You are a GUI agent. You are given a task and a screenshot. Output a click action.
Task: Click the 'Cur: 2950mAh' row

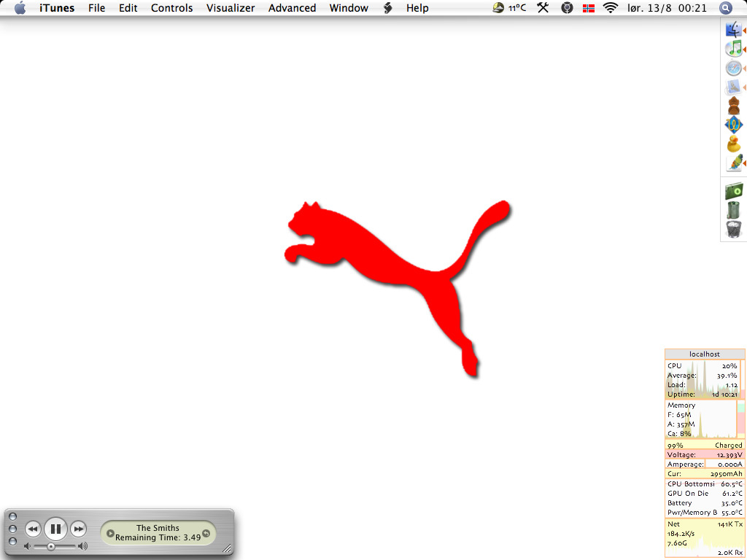point(705,474)
